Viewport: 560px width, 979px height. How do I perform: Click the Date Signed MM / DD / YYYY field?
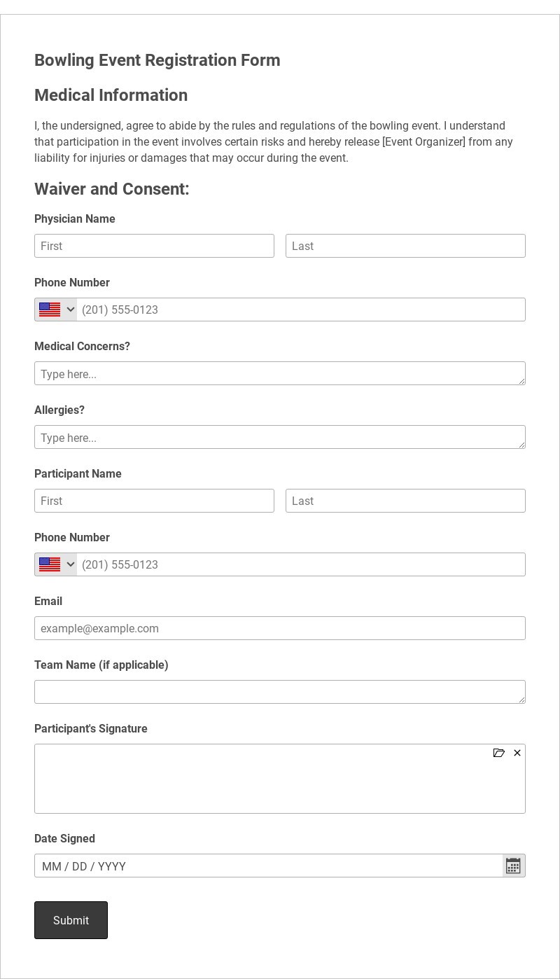[x=269, y=866]
